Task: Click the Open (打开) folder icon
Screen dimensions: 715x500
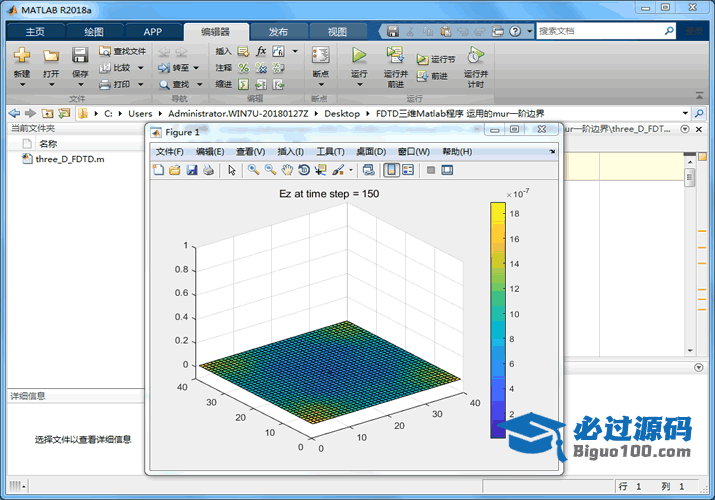Action: pos(51,56)
